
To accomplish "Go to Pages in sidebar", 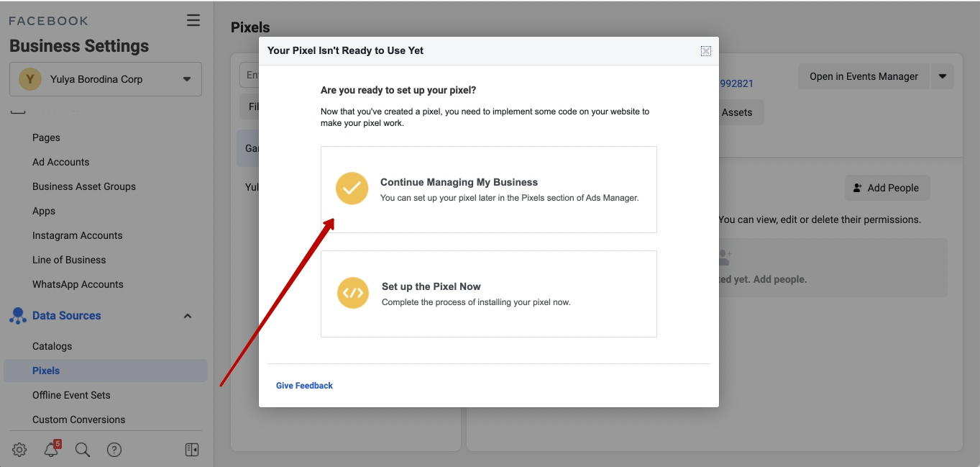I will pos(46,137).
